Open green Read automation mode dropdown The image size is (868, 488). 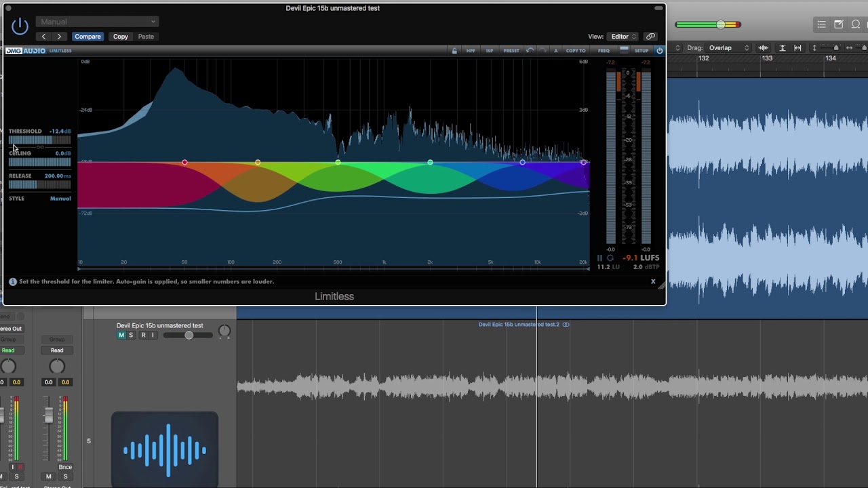point(9,350)
